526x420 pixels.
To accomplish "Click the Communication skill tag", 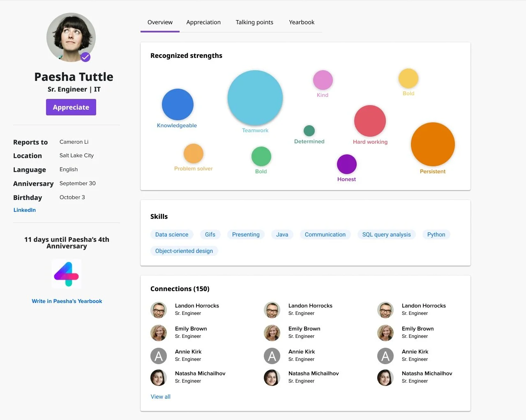I will (325, 234).
